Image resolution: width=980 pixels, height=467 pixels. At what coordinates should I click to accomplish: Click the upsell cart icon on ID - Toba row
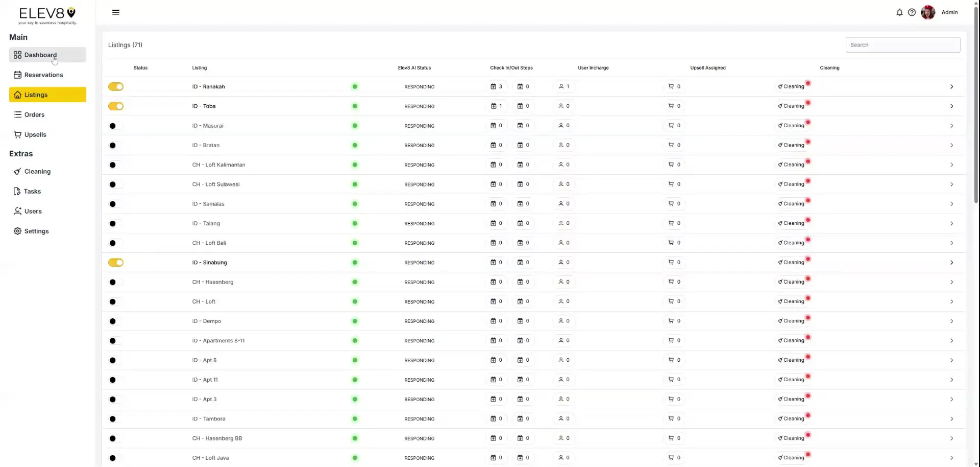[x=671, y=106]
